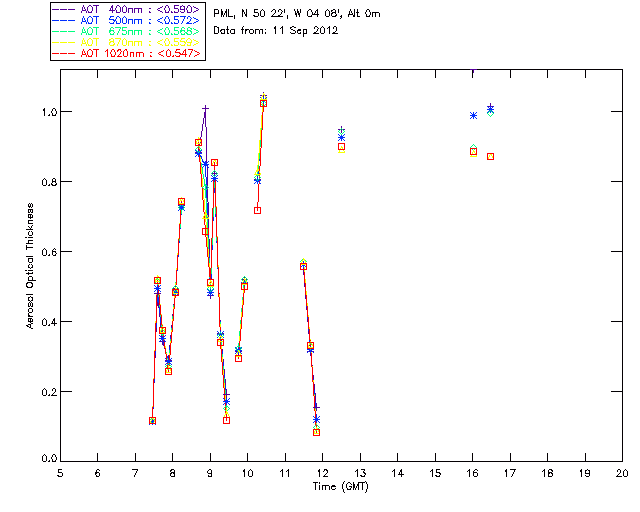Click the hour 5 tick label
Screen dimensions: 640x512
[x=60, y=473]
